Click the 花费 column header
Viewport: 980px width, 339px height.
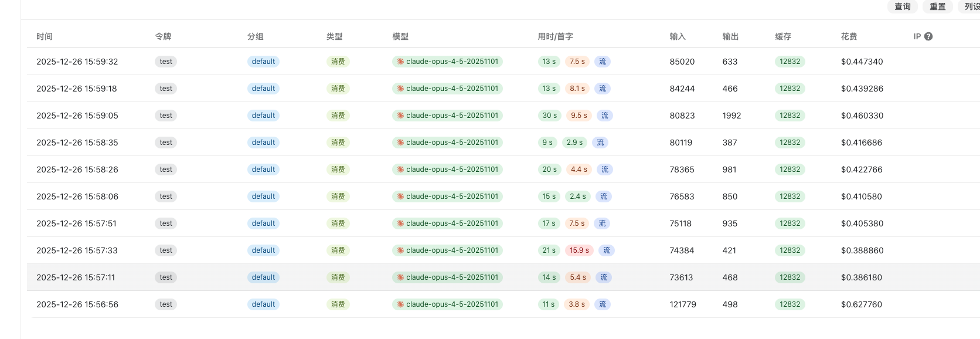click(x=849, y=36)
